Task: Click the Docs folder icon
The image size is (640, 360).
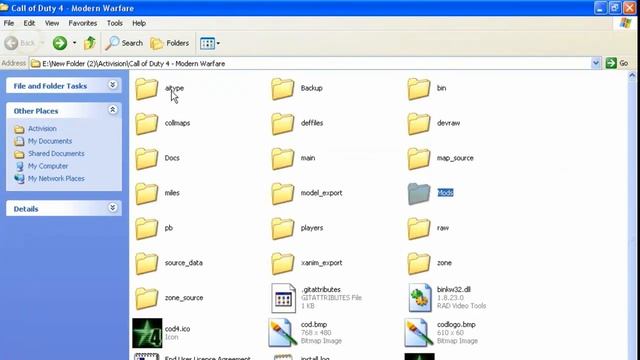Action: click(147, 158)
